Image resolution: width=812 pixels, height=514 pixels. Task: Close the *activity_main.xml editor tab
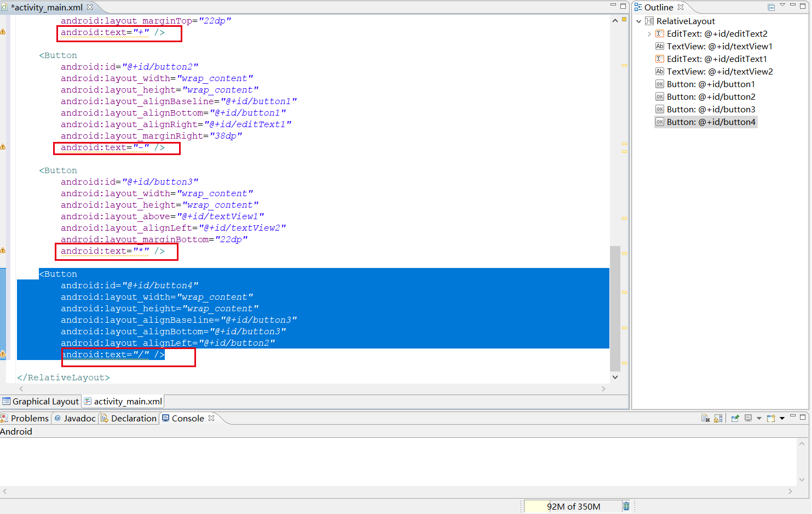pos(90,7)
